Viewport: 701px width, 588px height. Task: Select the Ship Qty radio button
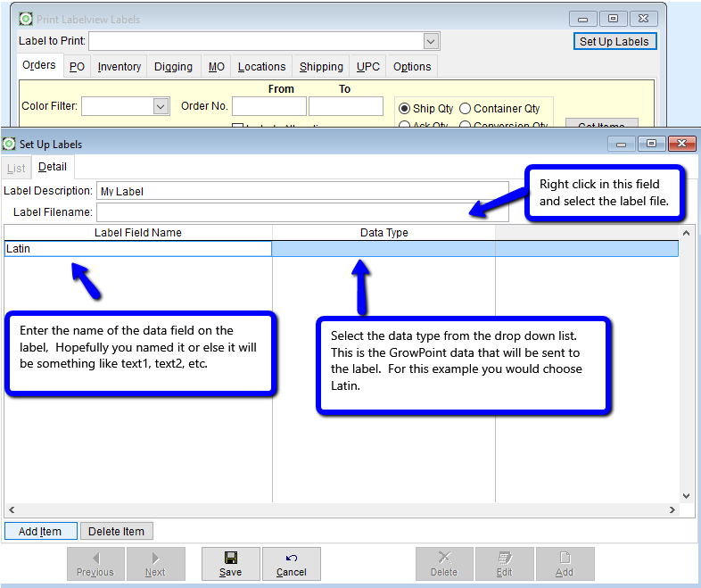tap(405, 109)
